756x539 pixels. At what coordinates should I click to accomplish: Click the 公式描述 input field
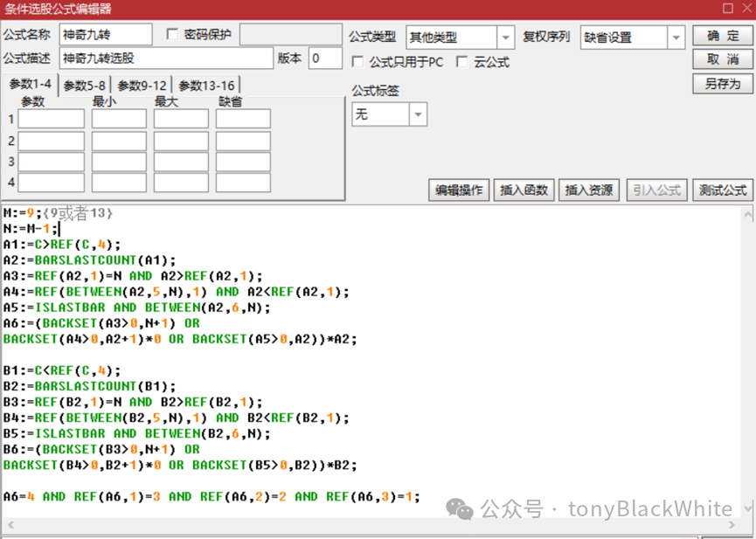pos(166,59)
